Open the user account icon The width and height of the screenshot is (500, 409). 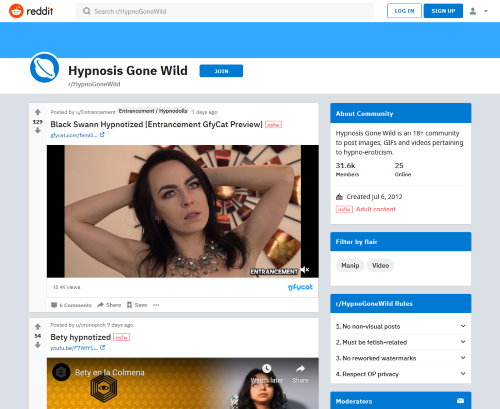[473, 11]
